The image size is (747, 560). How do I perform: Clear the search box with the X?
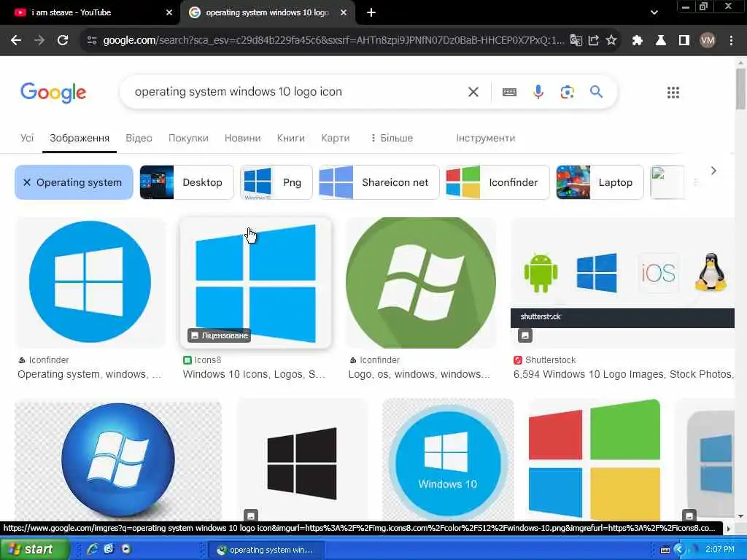tap(473, 92)
